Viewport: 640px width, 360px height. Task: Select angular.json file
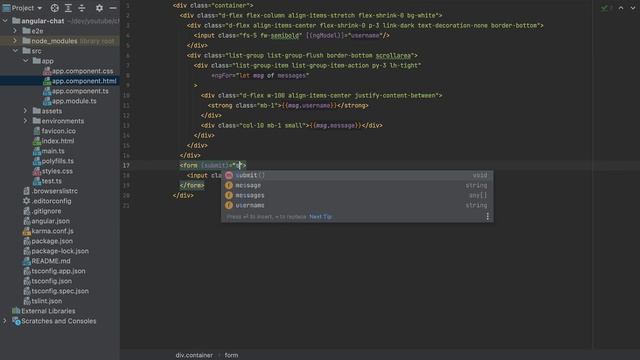tap(46, 221)
